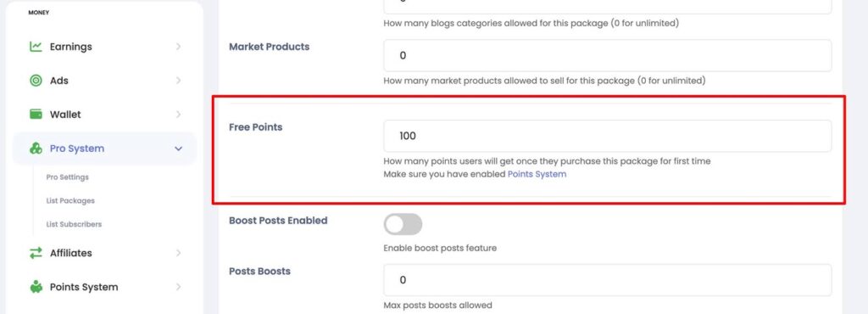Toggle the Boost Posts Enabled switch
Screen dimensions: 868x314
click(x=403, y=224)
